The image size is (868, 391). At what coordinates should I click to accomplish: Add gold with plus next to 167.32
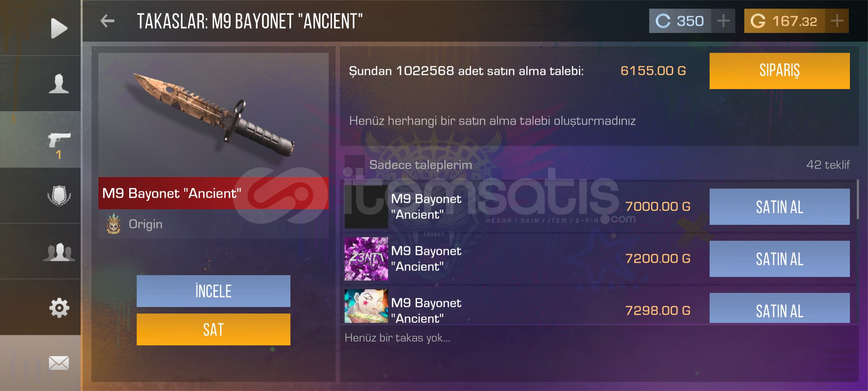[x=837, y=21]
